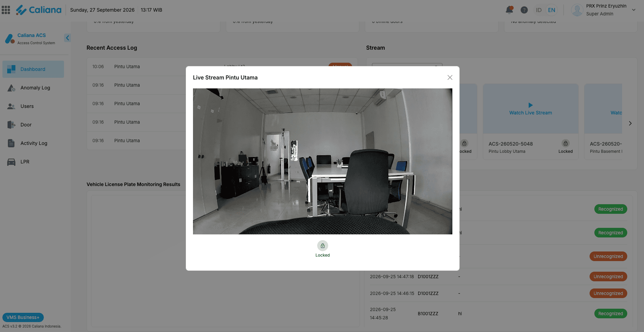Viewport: 644px width, 332px height.
Task: Click the VMS Business+ badge
Action: pos(23,317)
